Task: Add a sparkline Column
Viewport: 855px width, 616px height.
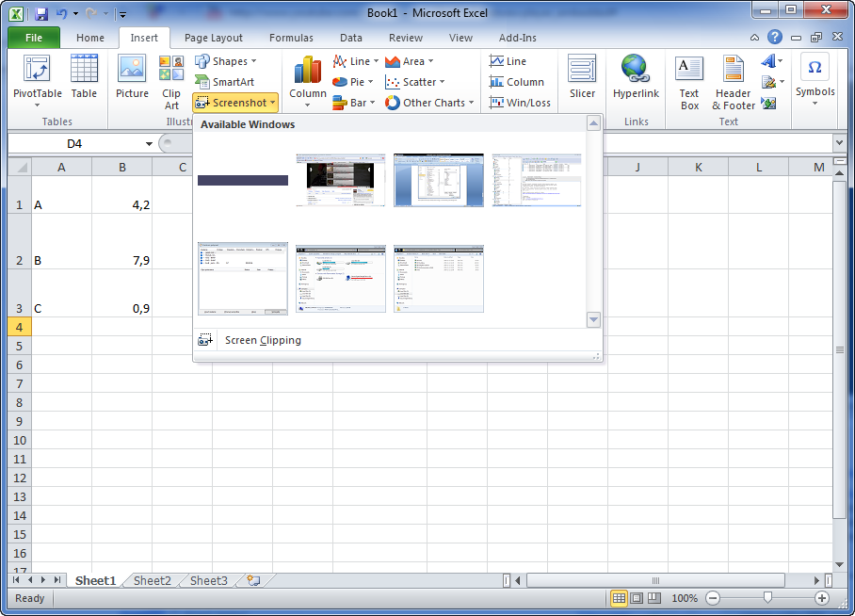Action: (516, 82)
